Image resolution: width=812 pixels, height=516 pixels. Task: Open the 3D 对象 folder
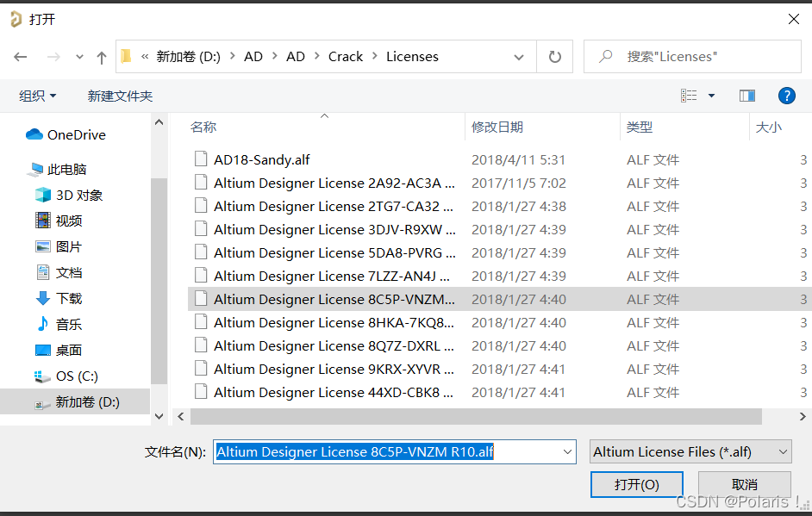point(69,196)
